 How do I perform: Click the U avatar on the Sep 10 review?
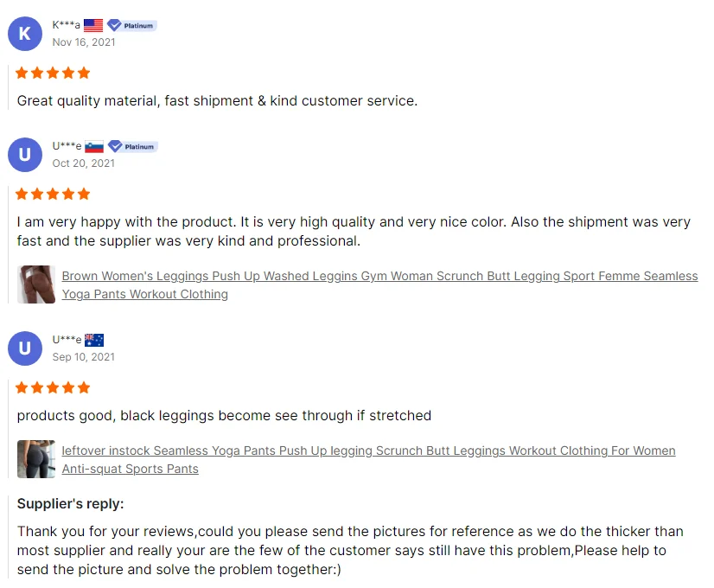(24, 348)
